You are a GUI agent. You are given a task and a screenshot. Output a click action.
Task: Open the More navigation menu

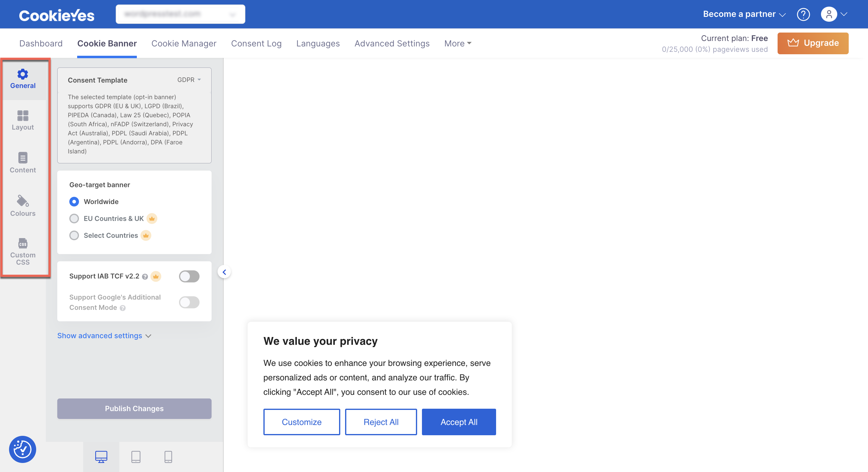tap(458, 43)
